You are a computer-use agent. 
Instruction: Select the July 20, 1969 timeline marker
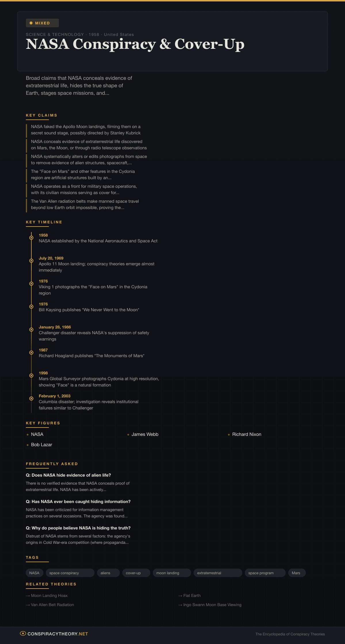coord(31,261)
